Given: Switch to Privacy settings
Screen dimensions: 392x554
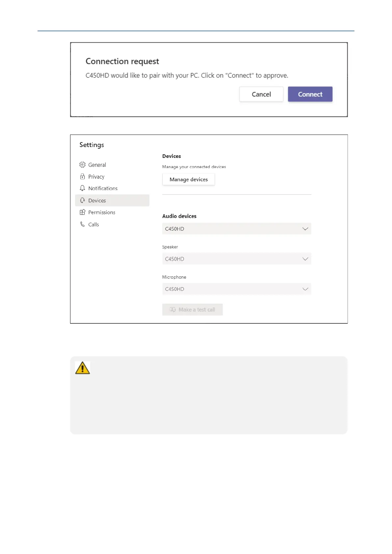Looking at the screenshot, I should [96, 177].
